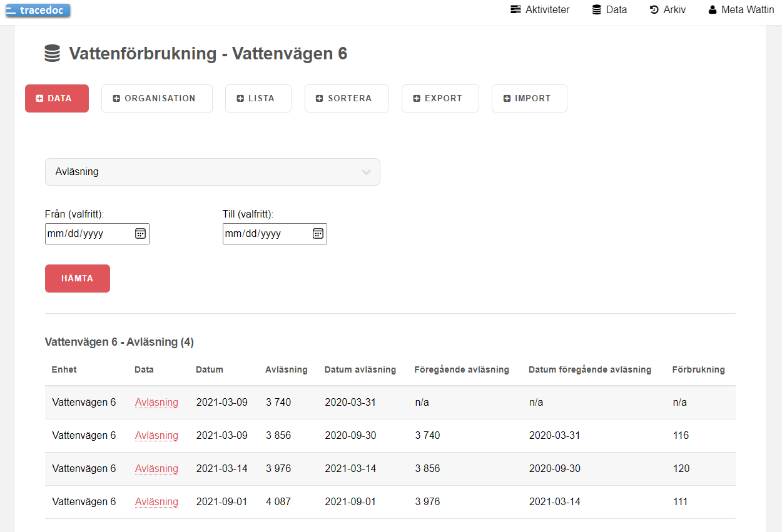Open the Data menu in the header
This screenshot has height=532, width=782.
(609, 10)
